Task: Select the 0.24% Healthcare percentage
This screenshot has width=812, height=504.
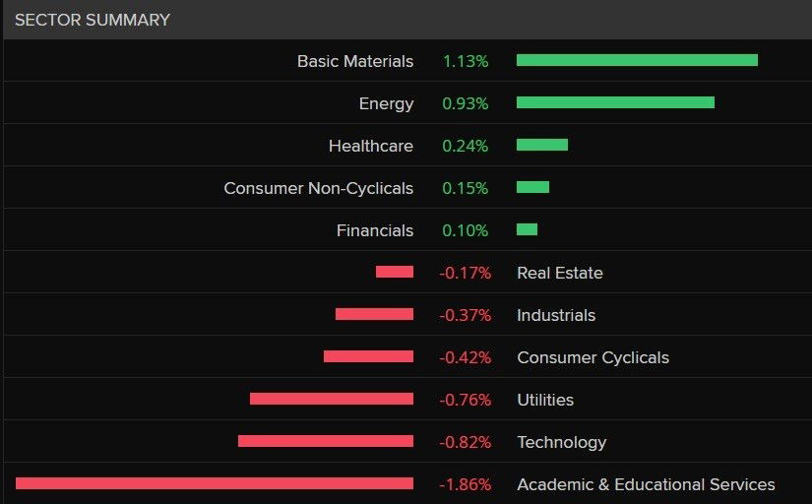Action: [466, 146]
